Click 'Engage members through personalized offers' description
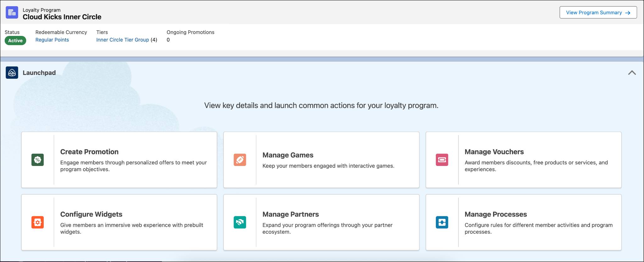 pyautogui.click(x=133, y=166)
